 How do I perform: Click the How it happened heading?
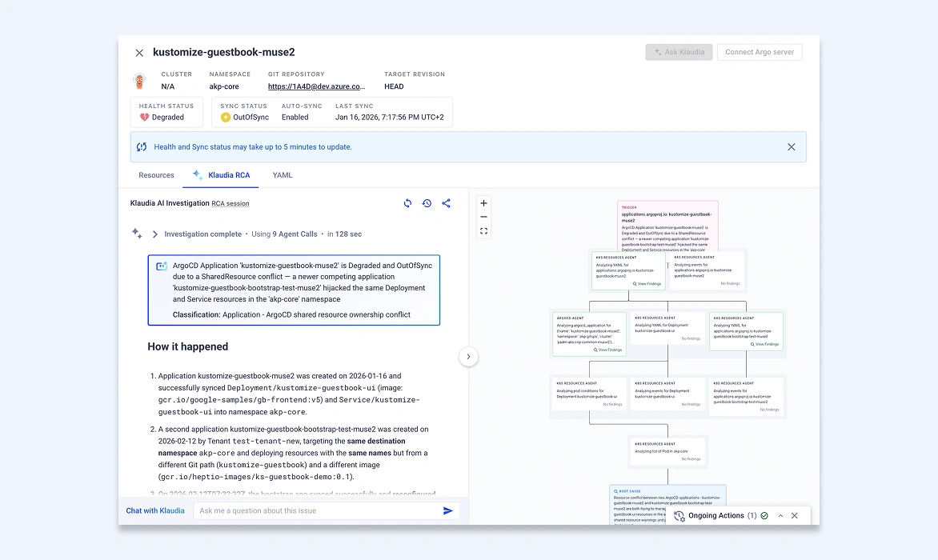tap(188, 346)
